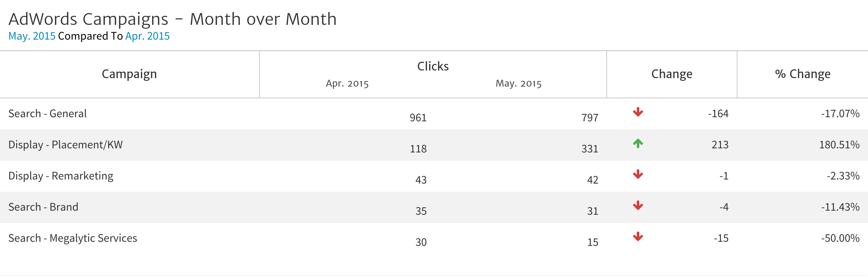The image size is (868, 277).
Task: Select the Search - Brand campaign name
Action: pyautogui.click(x=43, y=207)
